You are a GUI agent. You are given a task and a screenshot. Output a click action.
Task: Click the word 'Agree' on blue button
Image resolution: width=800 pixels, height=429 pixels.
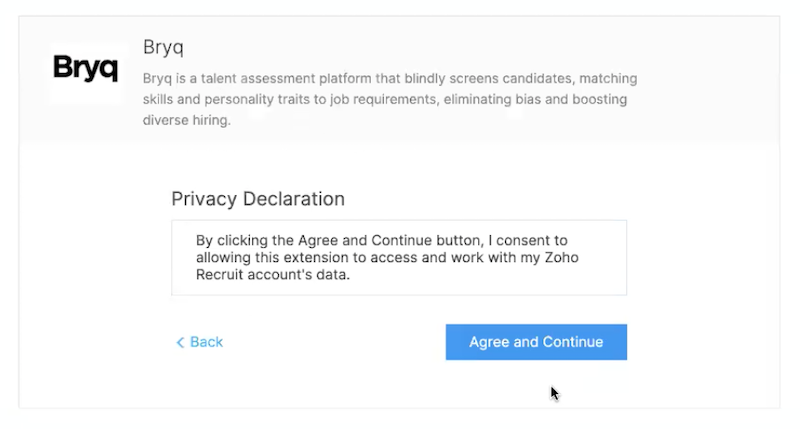[489, 342]
